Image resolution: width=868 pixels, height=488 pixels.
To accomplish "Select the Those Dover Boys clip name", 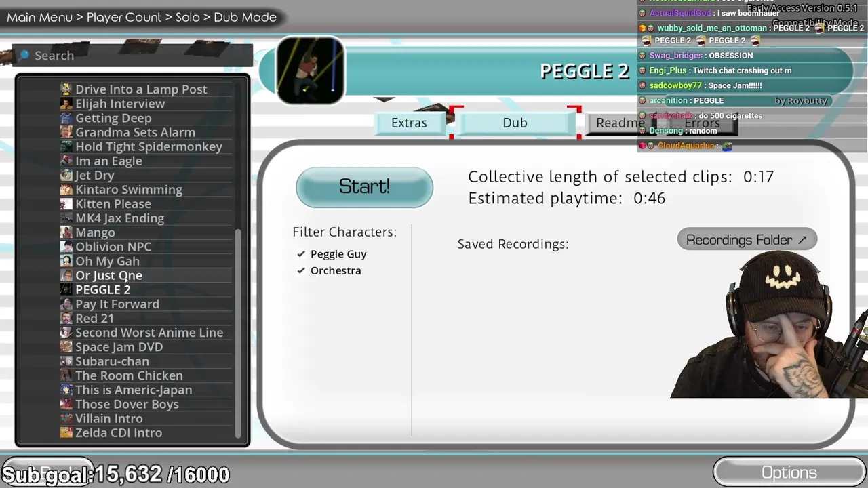I will pyautogui.click(x=127, y=404).
